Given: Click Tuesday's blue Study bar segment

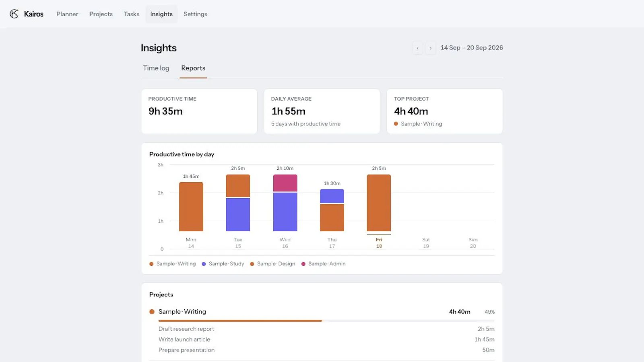Looking at the screenshot, I should click(238, 215).
